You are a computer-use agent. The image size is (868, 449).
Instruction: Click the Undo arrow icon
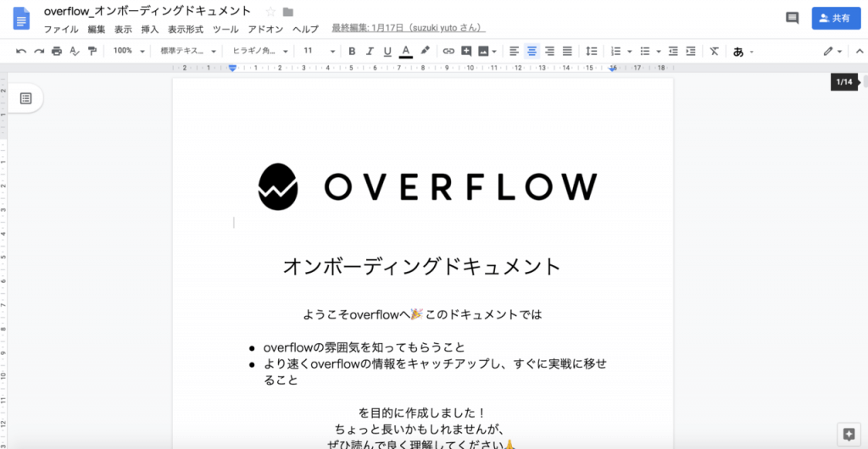[21, 52]
